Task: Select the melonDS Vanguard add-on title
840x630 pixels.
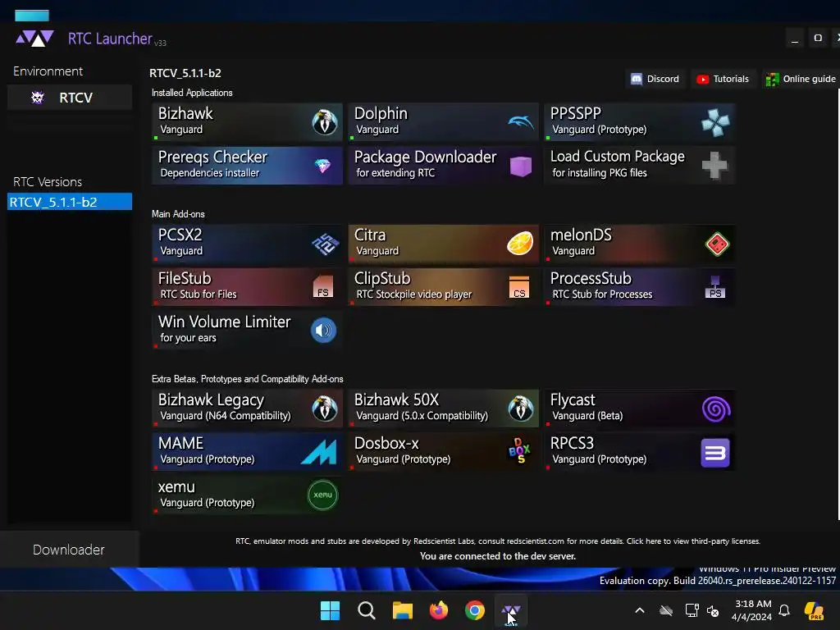Action: tap(581, 235)
